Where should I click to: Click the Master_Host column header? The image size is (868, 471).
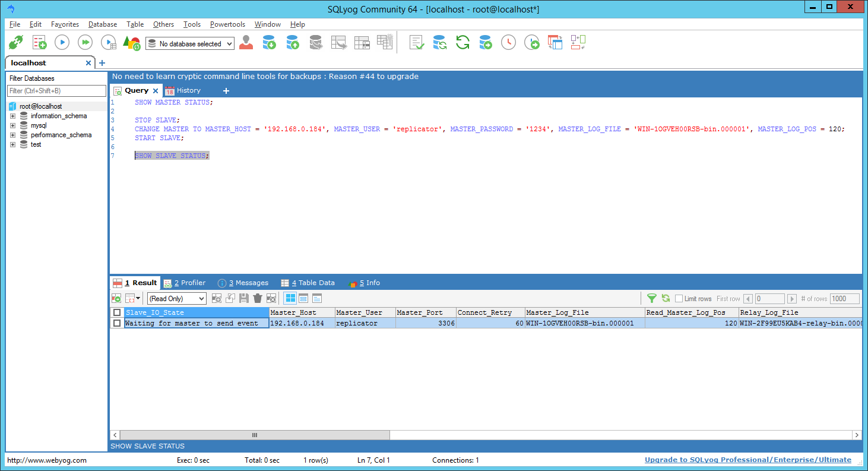coord(302,312)
